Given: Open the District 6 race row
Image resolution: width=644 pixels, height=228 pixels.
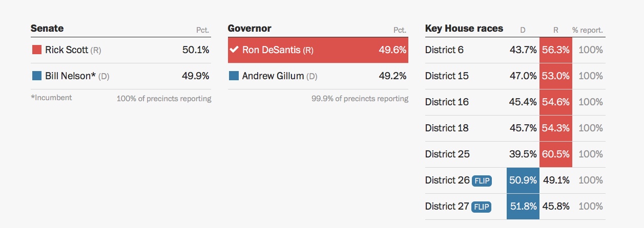Looking at the screenshot, I should pyautogui.click(x=444, y=50).
